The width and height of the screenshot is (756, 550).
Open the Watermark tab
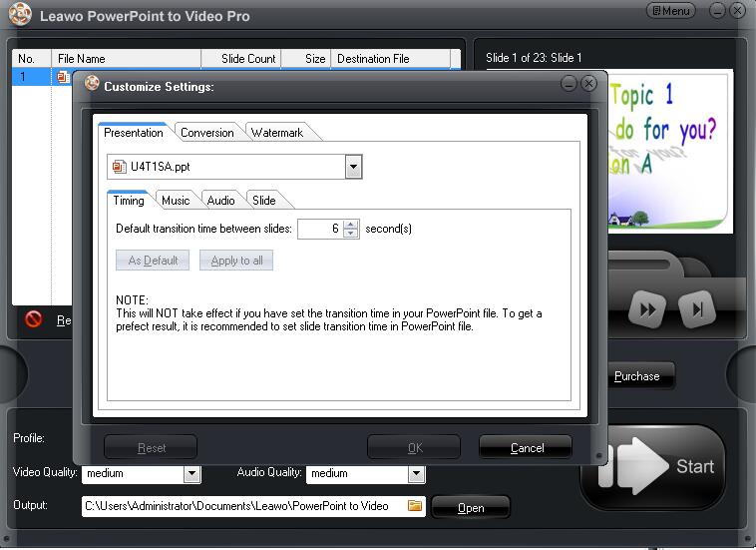pyautogui.click(x=277, y=133)
